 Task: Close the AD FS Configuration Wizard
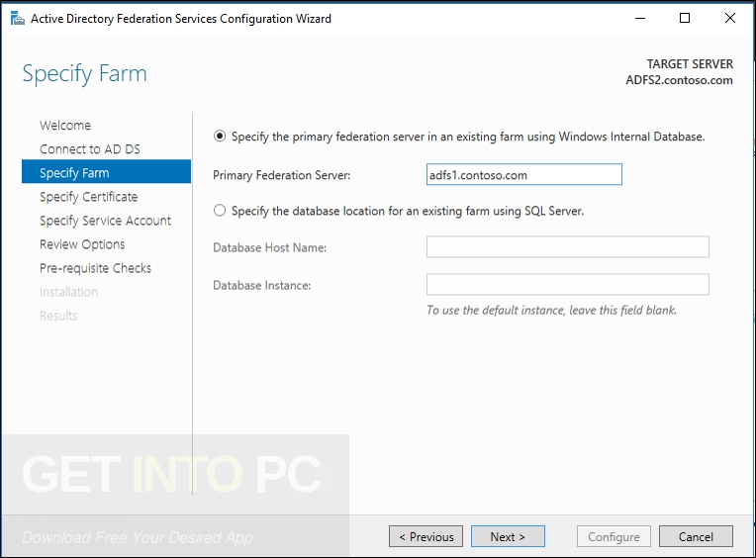(730, 19)
